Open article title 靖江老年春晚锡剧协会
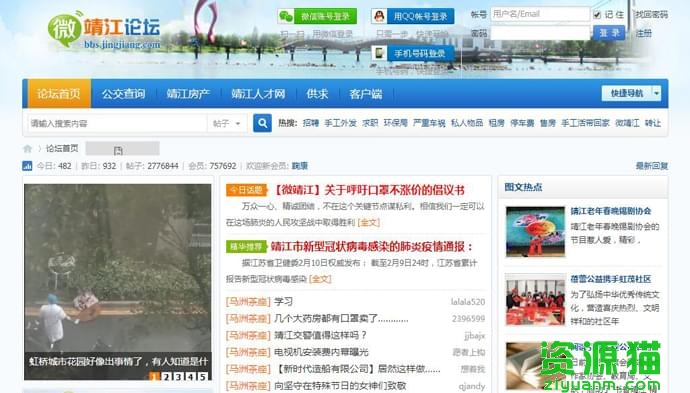 (611, 211)
